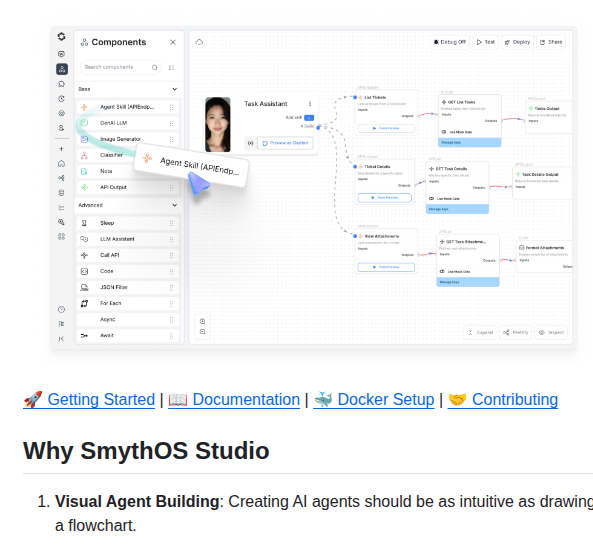The width and height of the screenshot is (593, 546).
Task: Click Preview in Chatbot button
Action: [286, 143]
